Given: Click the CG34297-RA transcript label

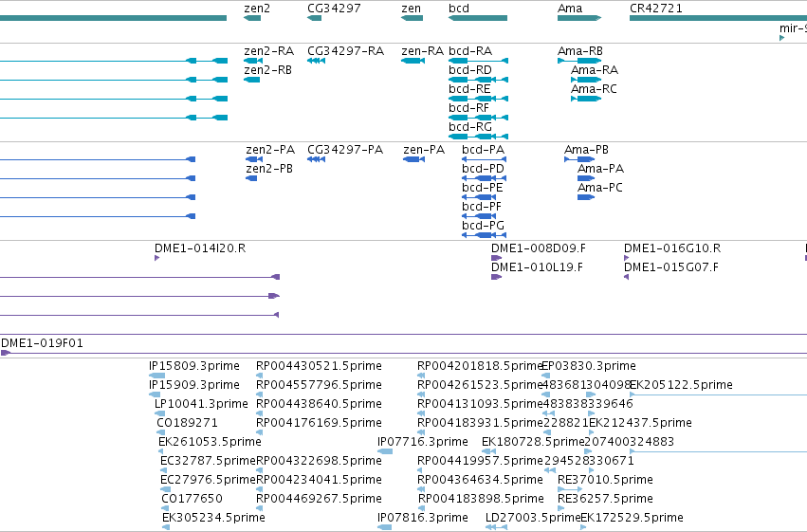Looking at the screenshot, I should (345, 51).
